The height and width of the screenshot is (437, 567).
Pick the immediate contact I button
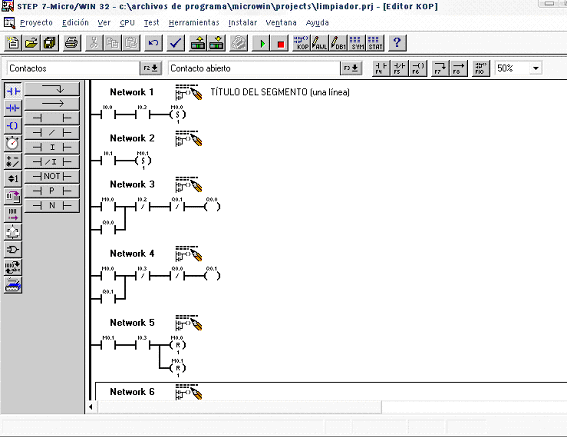point(52,147)
